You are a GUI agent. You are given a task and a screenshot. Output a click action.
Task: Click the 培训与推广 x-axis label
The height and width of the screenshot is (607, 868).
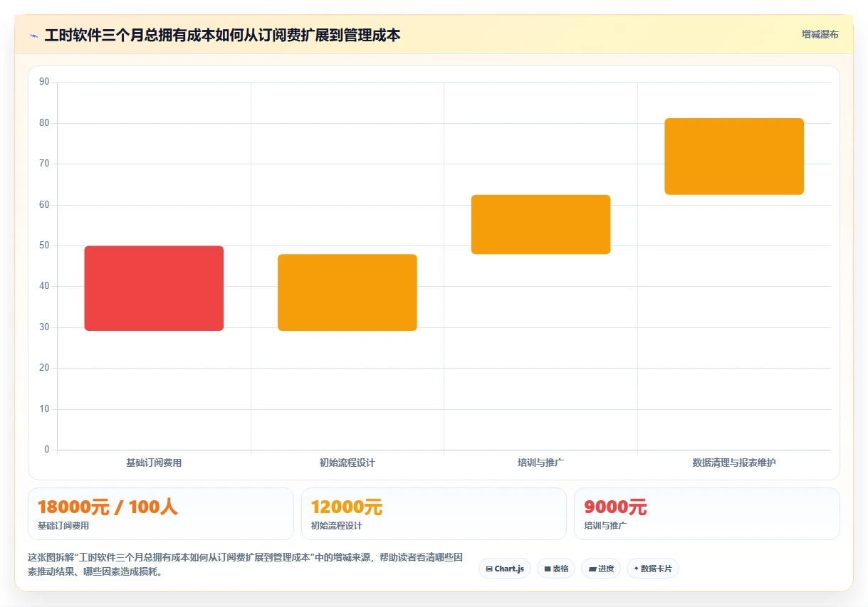(540, 463)
